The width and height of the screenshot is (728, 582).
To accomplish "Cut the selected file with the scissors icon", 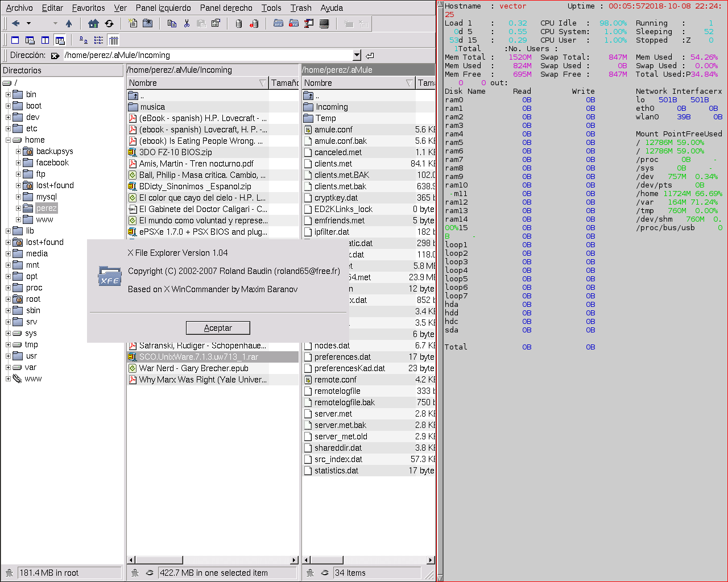I will (x=187, y=23).
